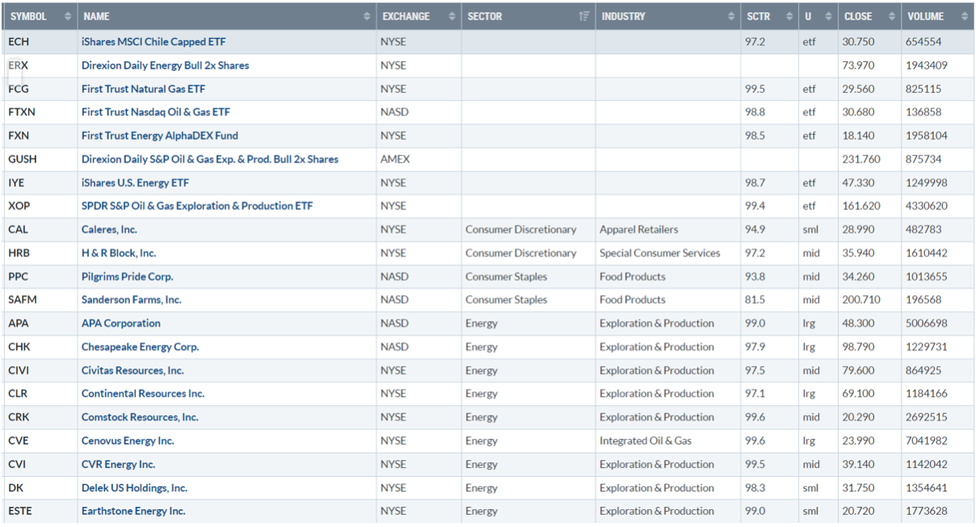
Task: Select the APA symbol cell
Action: 18,323
